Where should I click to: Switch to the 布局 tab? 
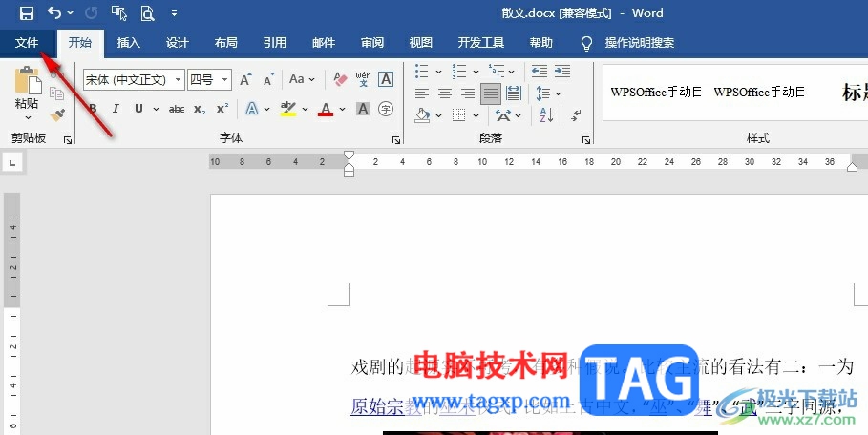[226, 43]
